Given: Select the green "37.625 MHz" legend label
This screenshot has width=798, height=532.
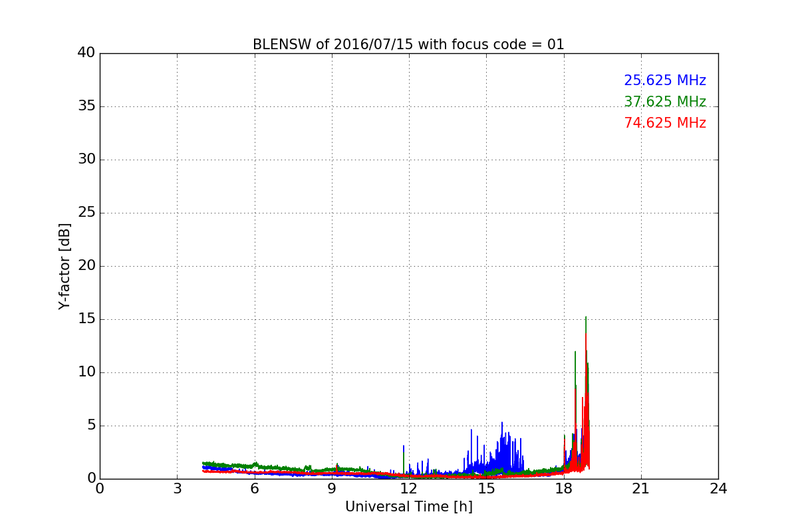Looking at the screenshot, I should 665,102.
